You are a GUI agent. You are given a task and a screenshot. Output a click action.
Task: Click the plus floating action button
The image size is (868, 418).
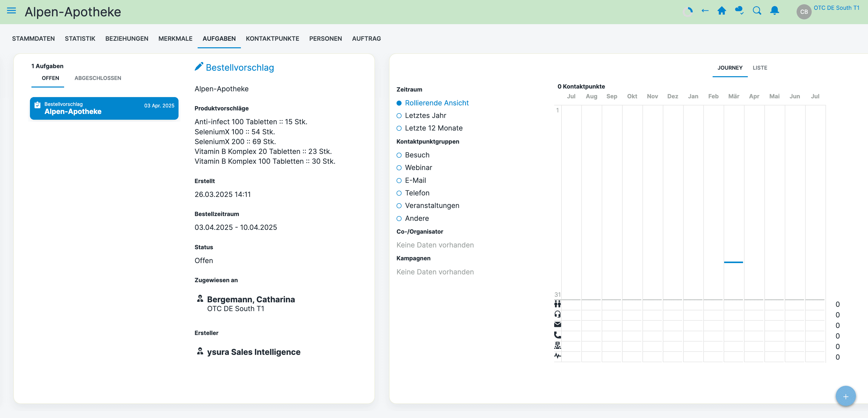click(x=845, y=396)
